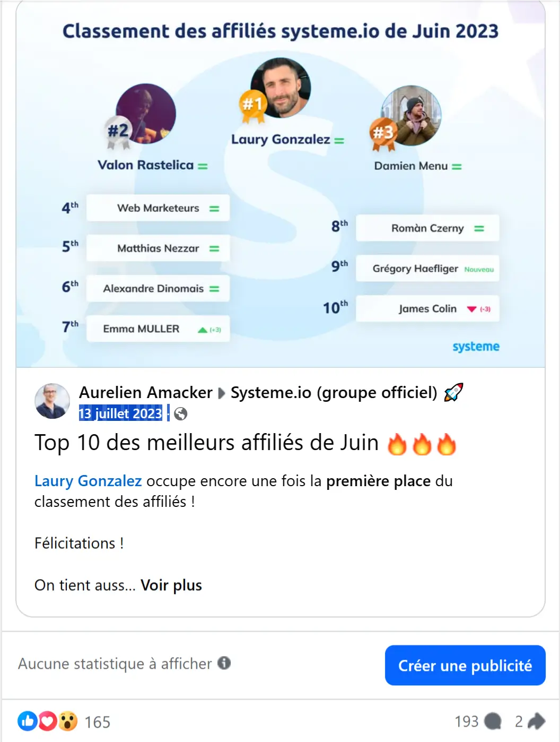The width and height of the screenshot is (560, 742).
Task: Click the blue thumbs-up like reaction icon
Action: coord(28,721)
